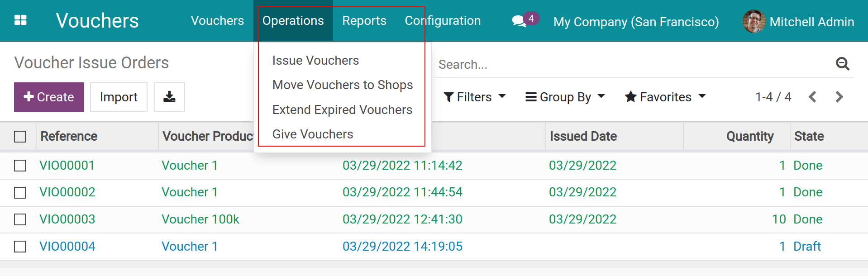Sort by State column header
The height and width of the screenshot is (276, 868).
pos(809,136)
